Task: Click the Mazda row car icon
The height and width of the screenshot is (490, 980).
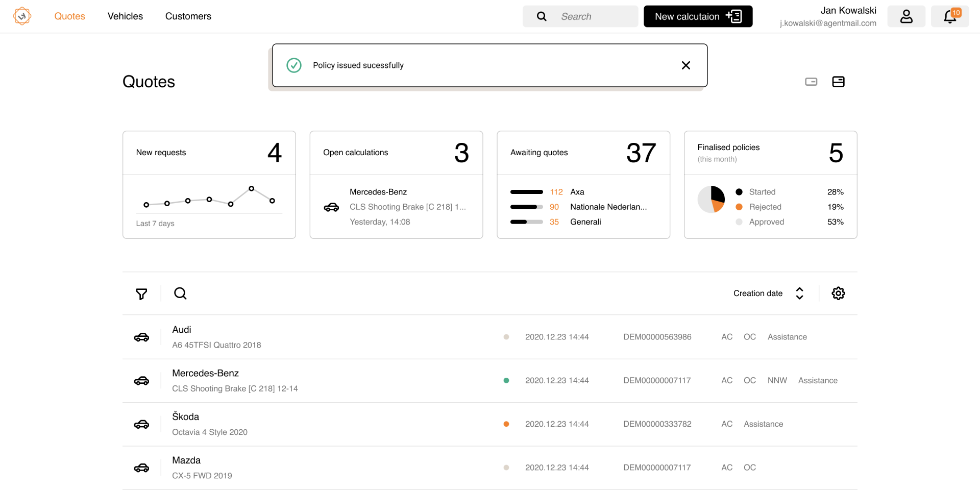Action: pos(141,468)
